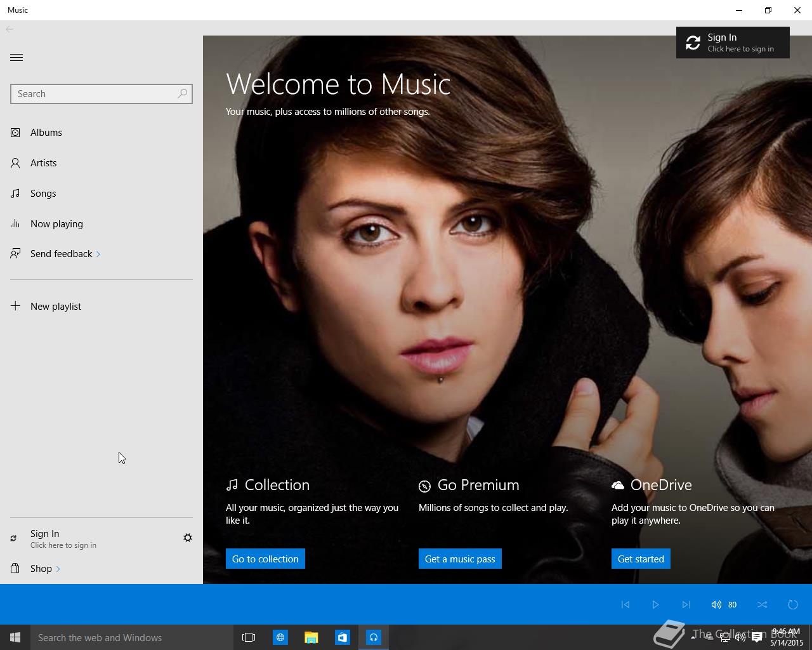Viewport: 812px width, 650px height.
Task: Click the New playlist plus icon
Action: pos(15,306)
